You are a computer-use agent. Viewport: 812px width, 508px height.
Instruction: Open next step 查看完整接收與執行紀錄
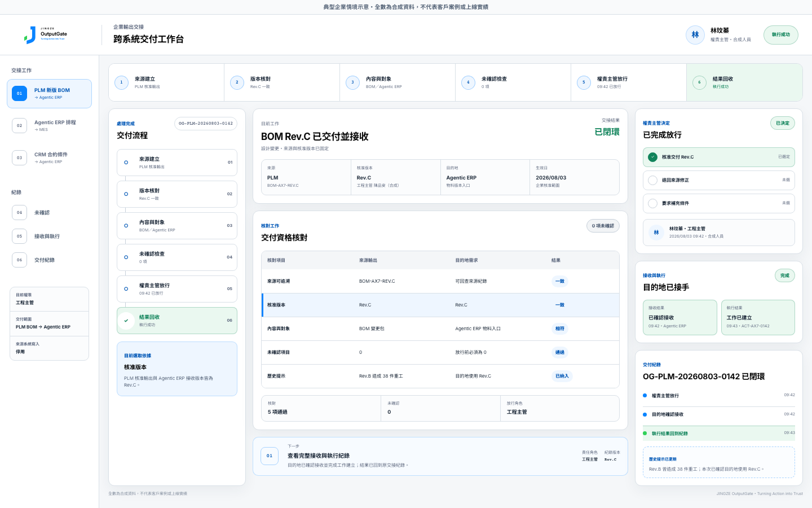tap(440, 456)
